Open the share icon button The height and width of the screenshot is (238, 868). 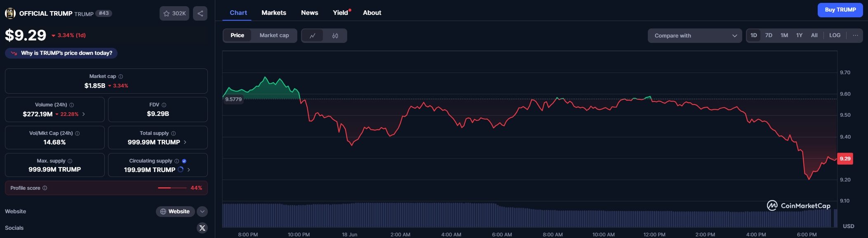(200, 14)
